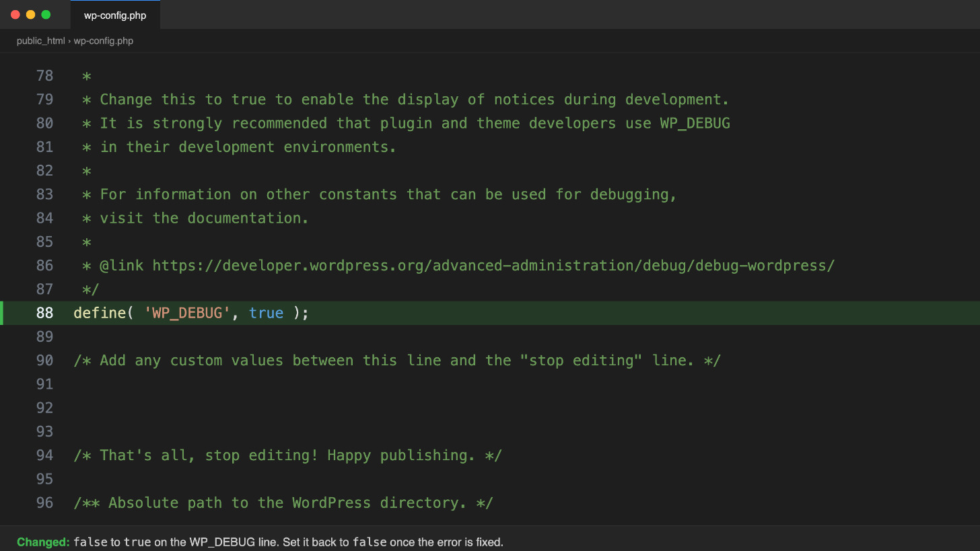980x551 pixels.
Task: Click line number 79 in the gutter
Action: coord(44,100)
